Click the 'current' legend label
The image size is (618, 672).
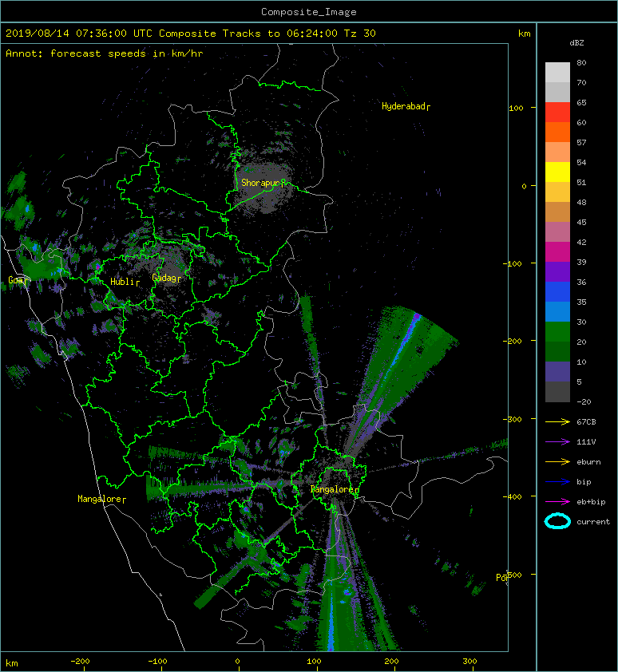pos(593,522)
